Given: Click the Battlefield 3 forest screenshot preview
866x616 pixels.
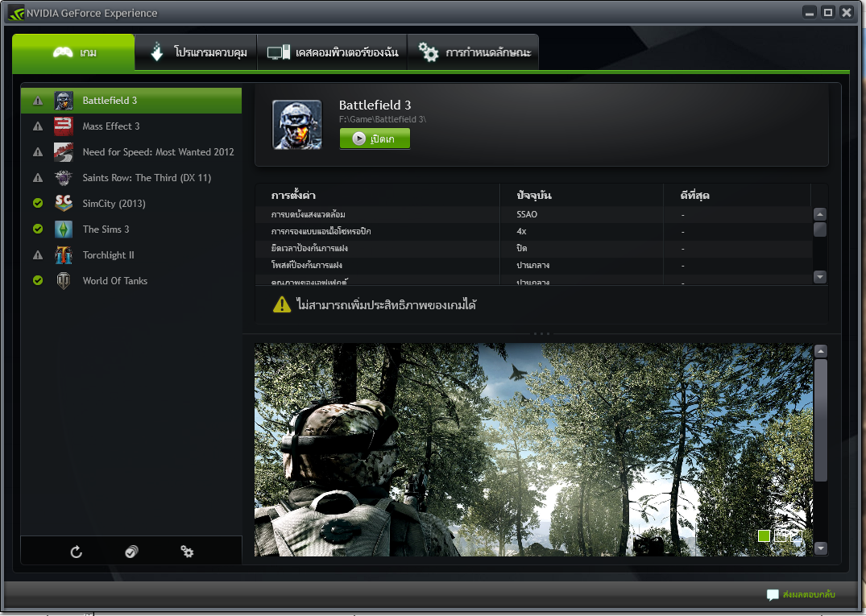Looking at the screenshot, I should point(533,450).
